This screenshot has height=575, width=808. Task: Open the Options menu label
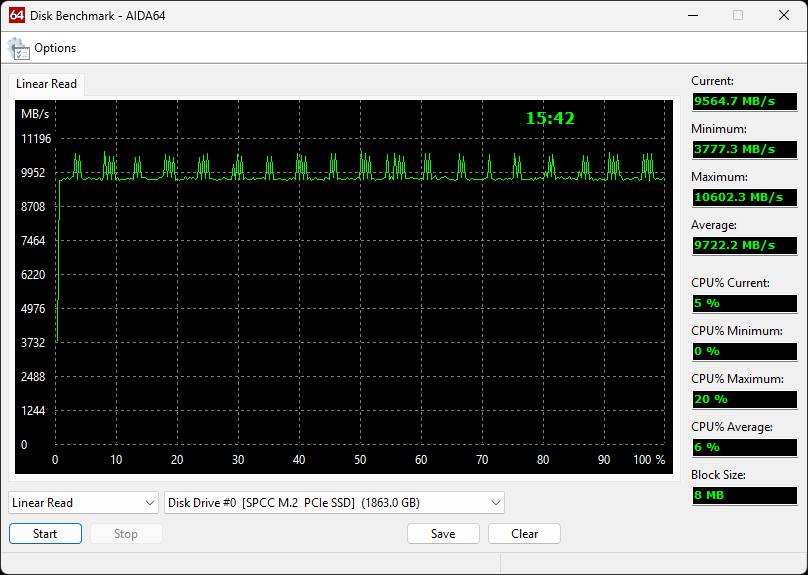click(55, 48)
